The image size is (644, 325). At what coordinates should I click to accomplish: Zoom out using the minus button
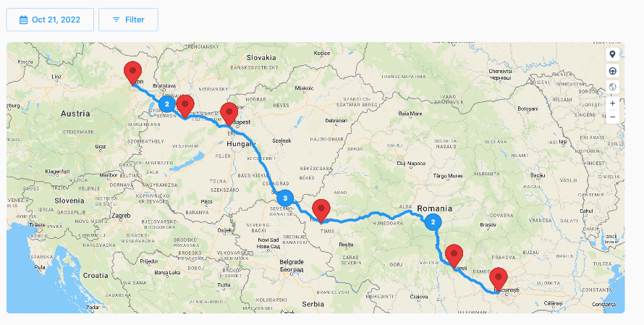[x=612, y=117]
